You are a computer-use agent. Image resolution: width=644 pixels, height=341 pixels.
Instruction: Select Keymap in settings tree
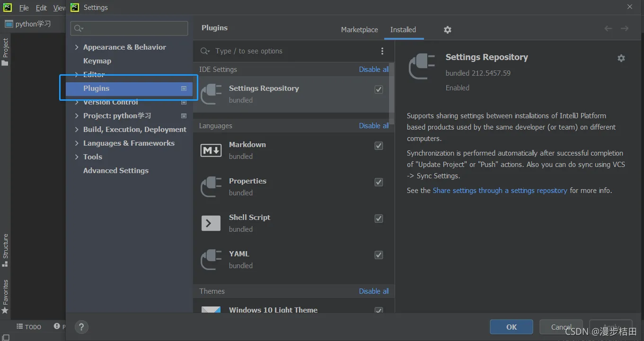point(97,61)
